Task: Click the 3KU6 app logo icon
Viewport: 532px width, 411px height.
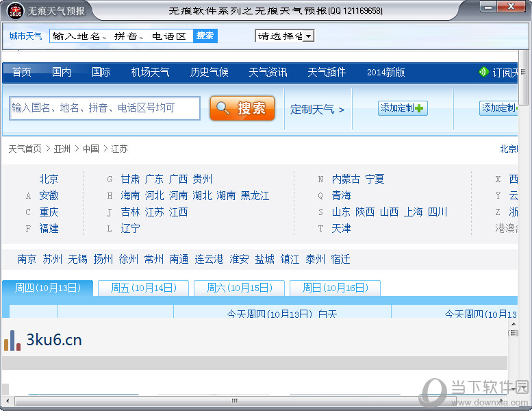Action: [x=15, y=11]
